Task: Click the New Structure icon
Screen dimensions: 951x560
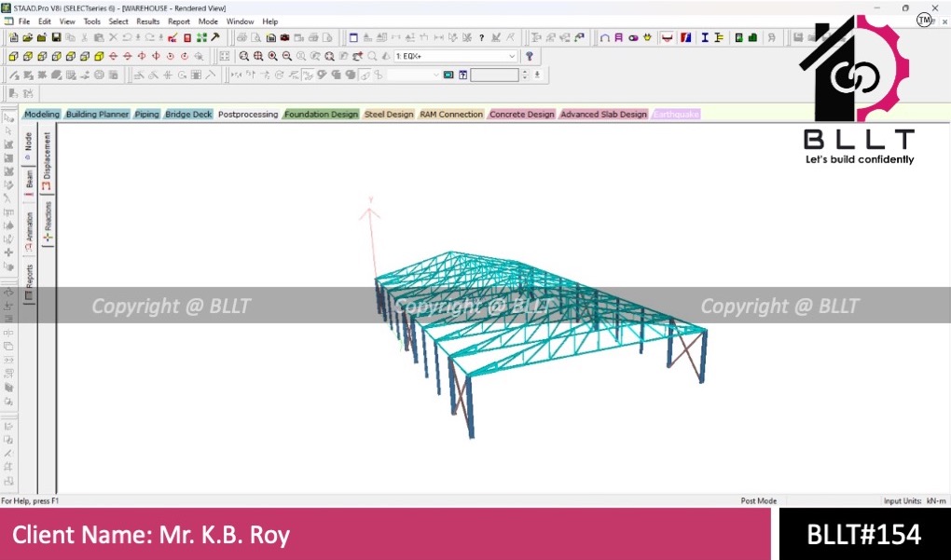Action: [x=13, y=37]
